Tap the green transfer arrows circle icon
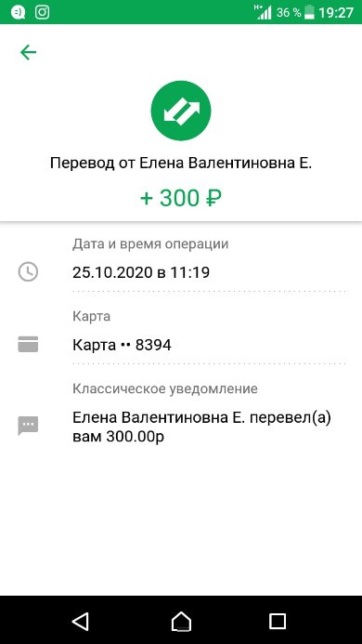Viewport: 362px width, 644px height. [181, 111]
